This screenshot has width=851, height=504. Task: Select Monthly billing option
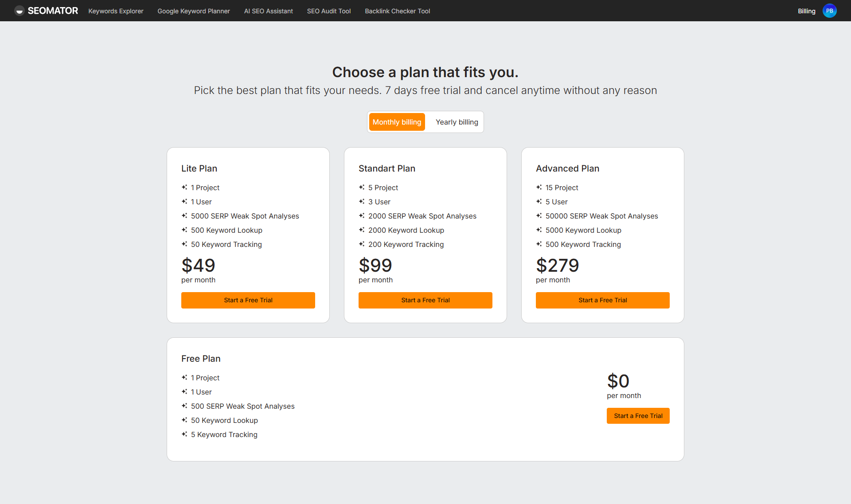tap(397, 122)
